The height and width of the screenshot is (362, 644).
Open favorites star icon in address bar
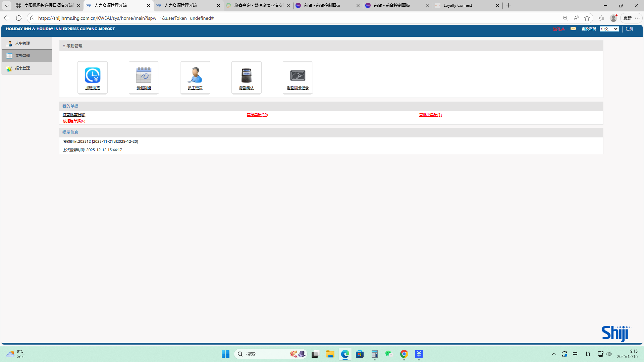coord(587,18)
